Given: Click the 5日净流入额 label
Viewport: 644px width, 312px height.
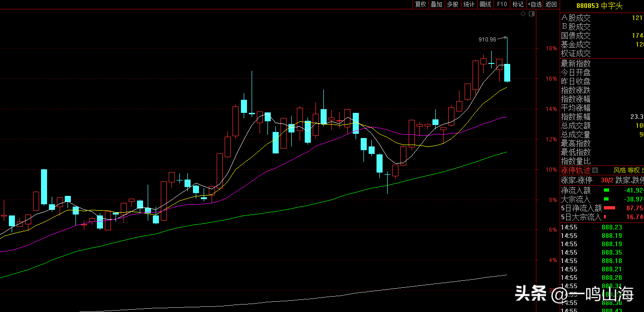Looking at the screenshot, I should point(581,208).
